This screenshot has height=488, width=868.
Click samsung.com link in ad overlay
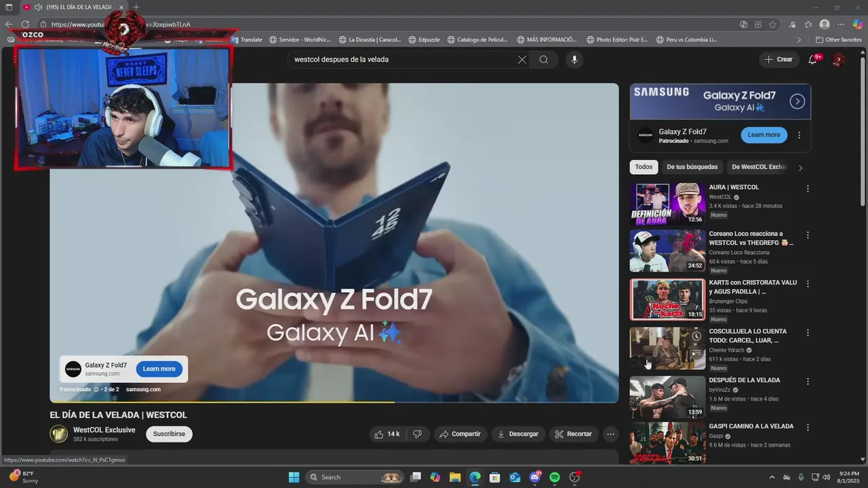[143, 390]
